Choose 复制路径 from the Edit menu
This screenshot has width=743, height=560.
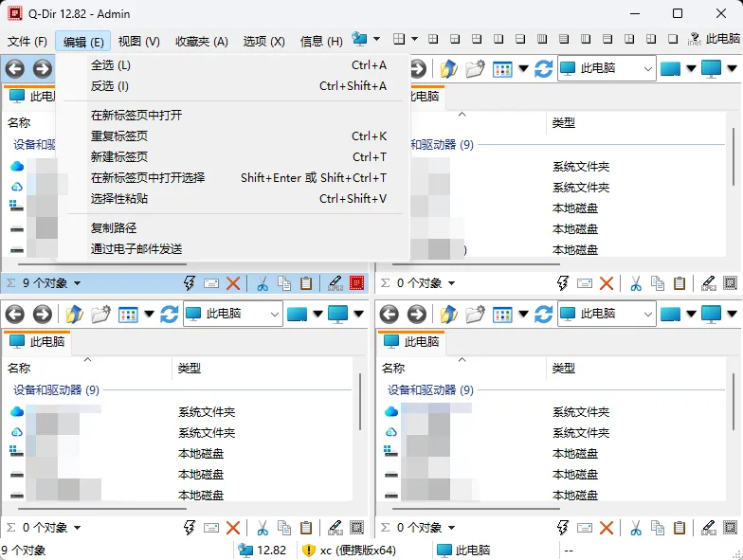233,227
